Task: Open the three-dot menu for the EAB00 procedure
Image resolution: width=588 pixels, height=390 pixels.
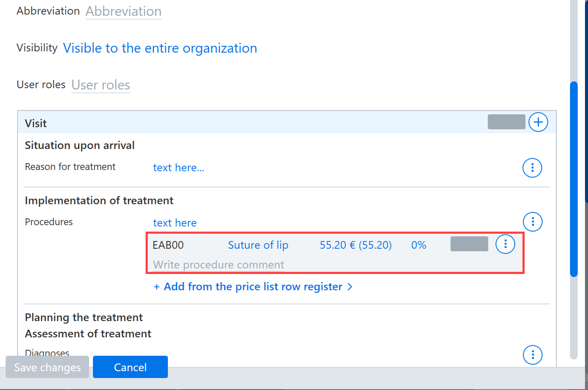Action: point(505,244)
